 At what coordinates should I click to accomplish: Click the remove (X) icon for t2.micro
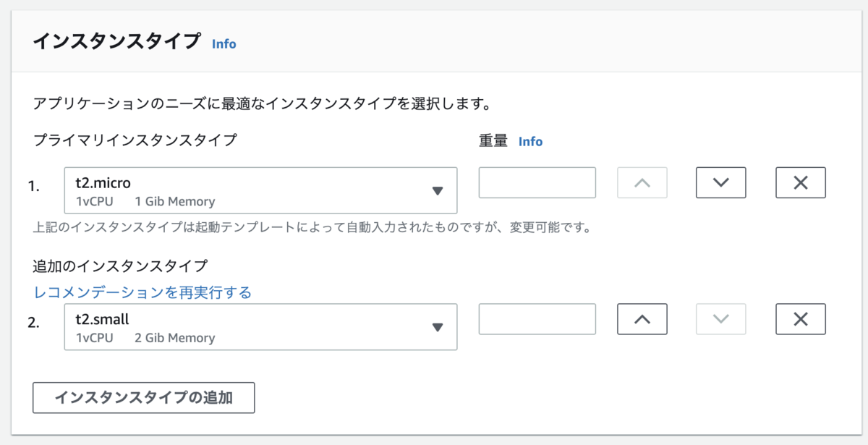(800, 182)
